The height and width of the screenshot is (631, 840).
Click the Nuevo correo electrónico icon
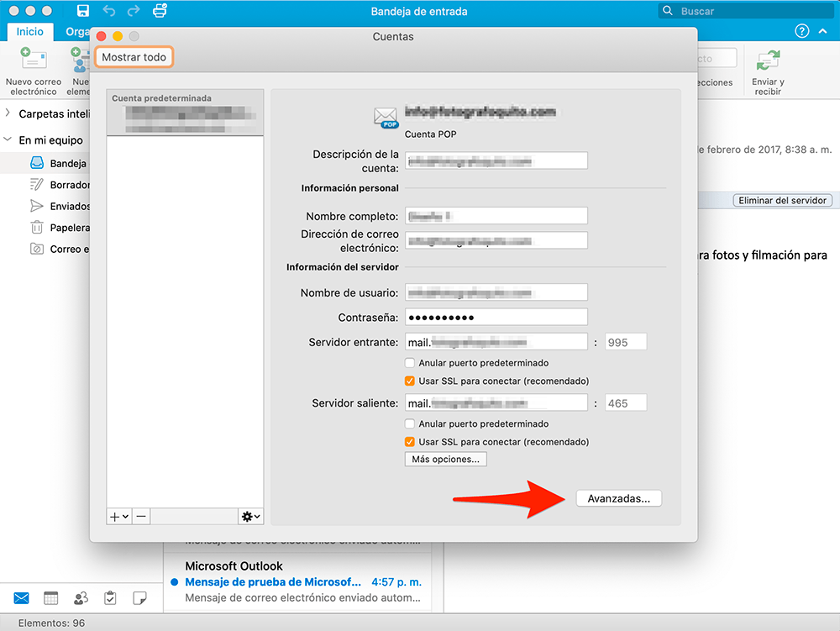34,59
